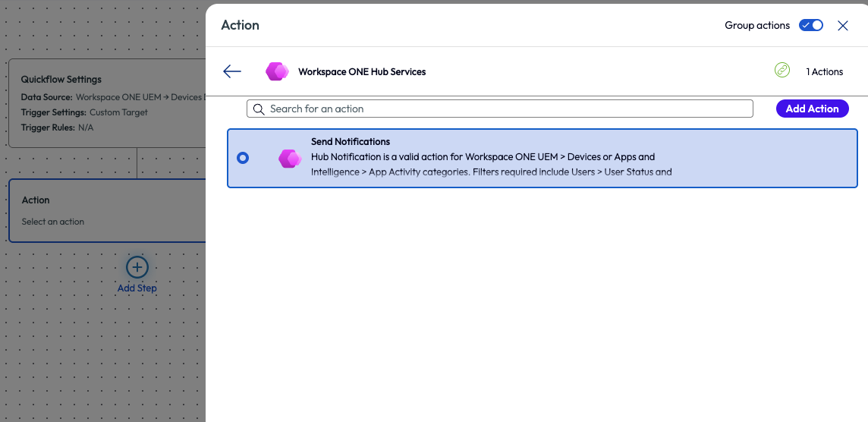Go back using the left arrow
Screen dimensions: 868x422
tap(232, 71)
